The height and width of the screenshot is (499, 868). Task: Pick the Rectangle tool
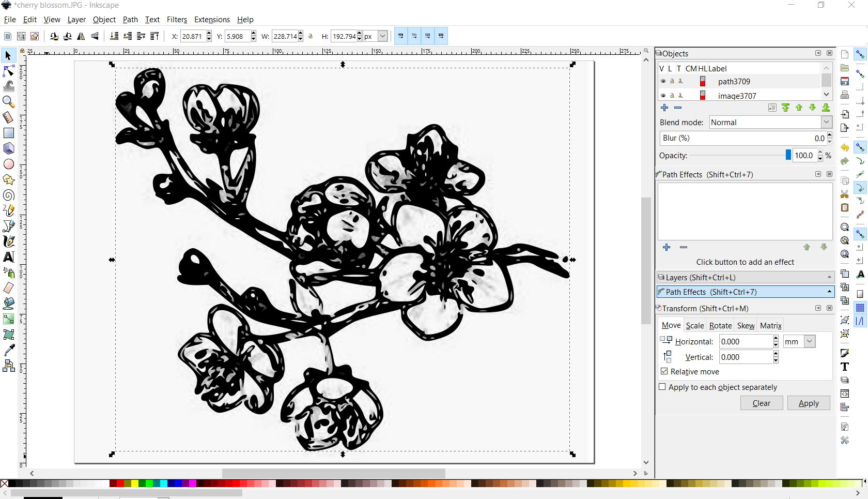[9, 133]
